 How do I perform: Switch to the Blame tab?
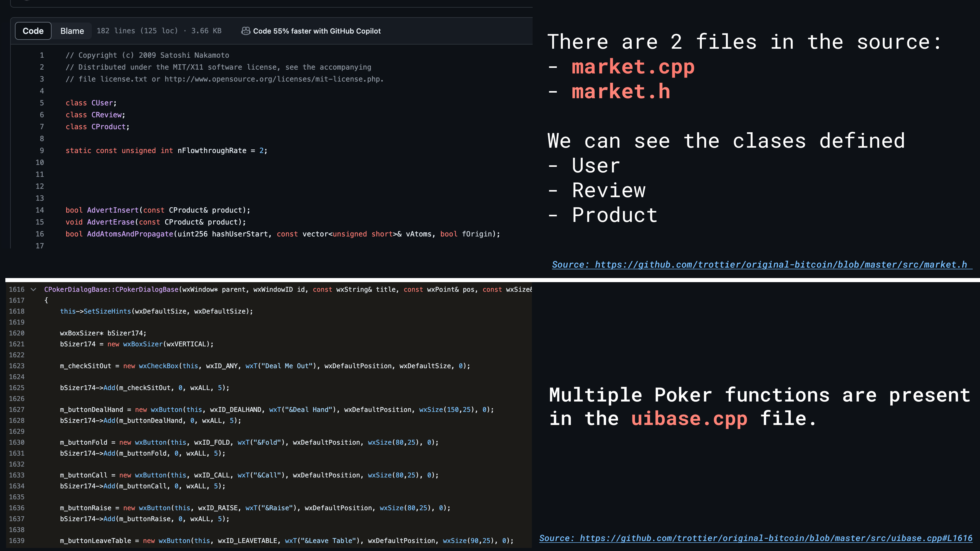click(x=72, y=31)
